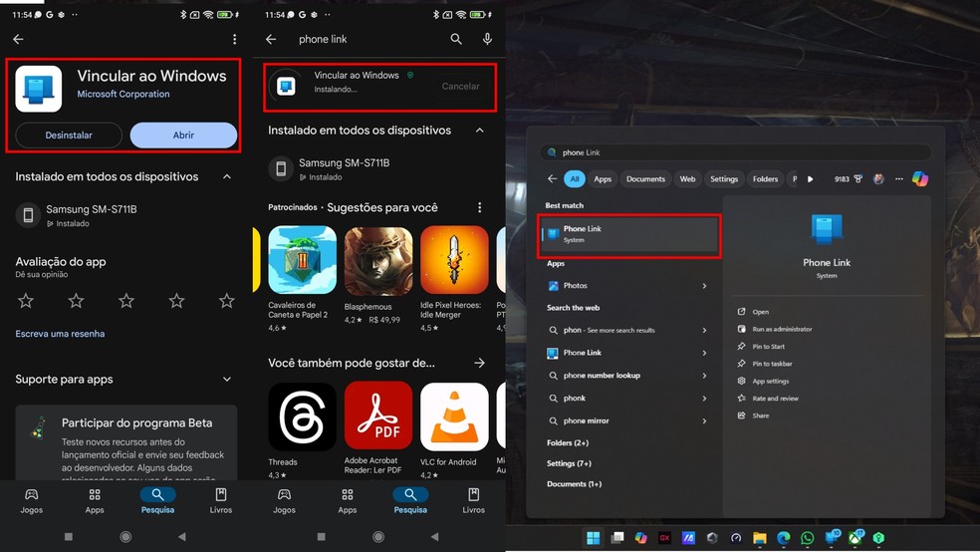Open the three-dot menu on app details page

coord(234,40)
